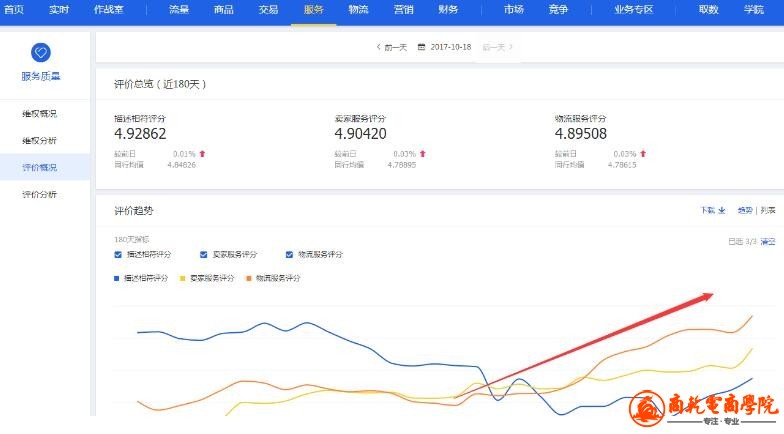Screen dimensions: 784x434
Task: Switch to the 交易 top menu
Action: tap(268, 10)
